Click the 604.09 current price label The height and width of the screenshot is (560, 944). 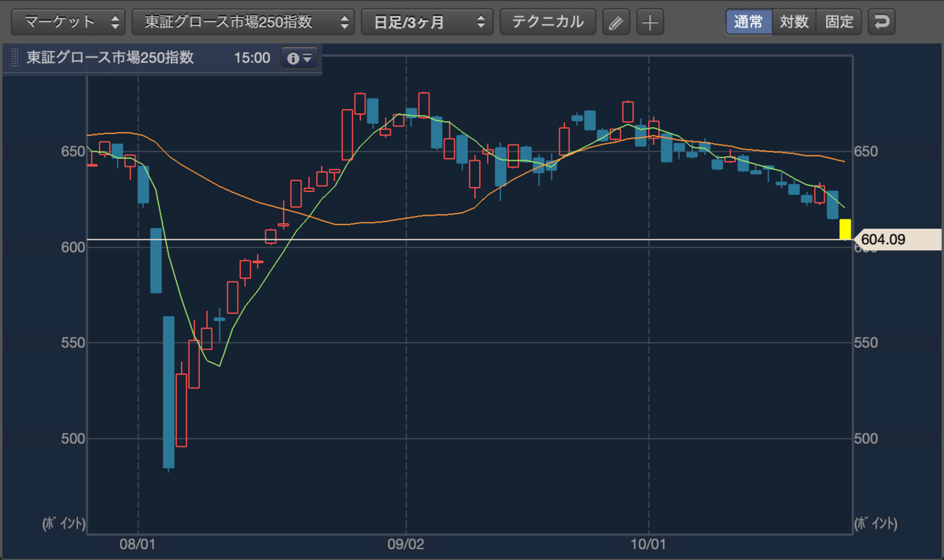click(897, 239)
